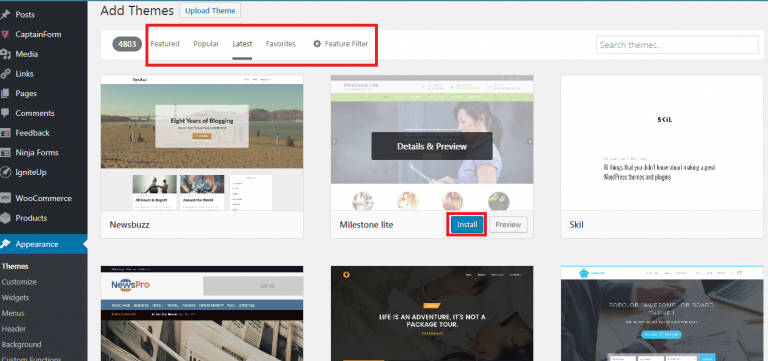The width and height of the screenshot is (768, 361).
Task: Click the Appearance paintbrush icon
Action: pos(5,244)
